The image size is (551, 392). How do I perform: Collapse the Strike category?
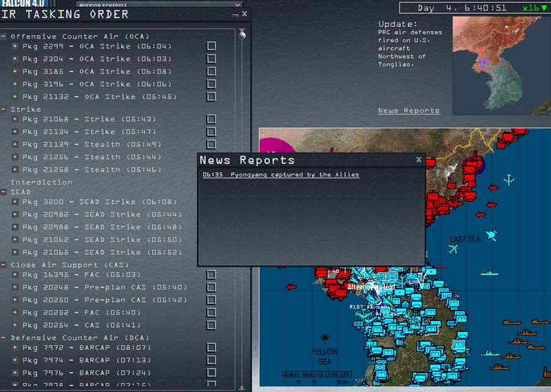pyautogui.click(x=3, y=110)
